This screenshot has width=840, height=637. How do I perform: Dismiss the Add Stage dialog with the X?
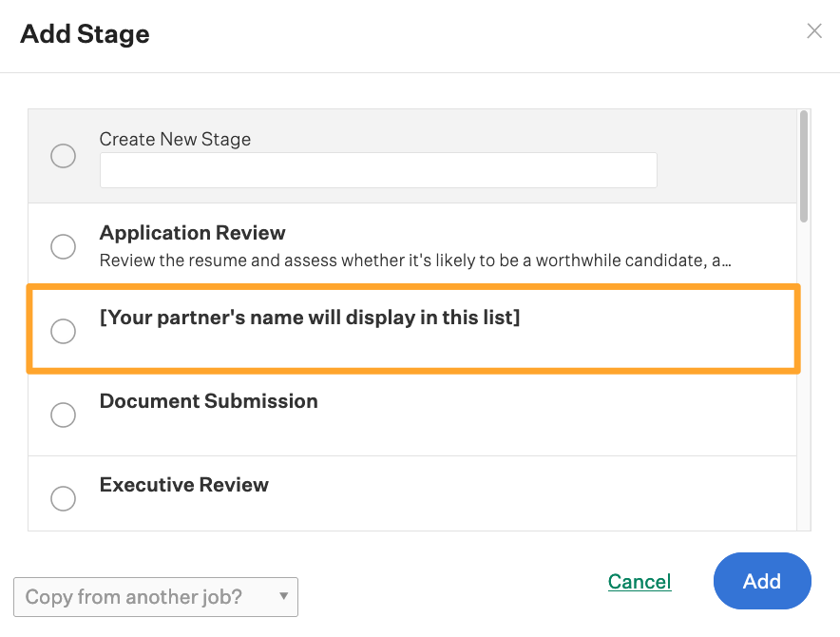pos(814,30)
